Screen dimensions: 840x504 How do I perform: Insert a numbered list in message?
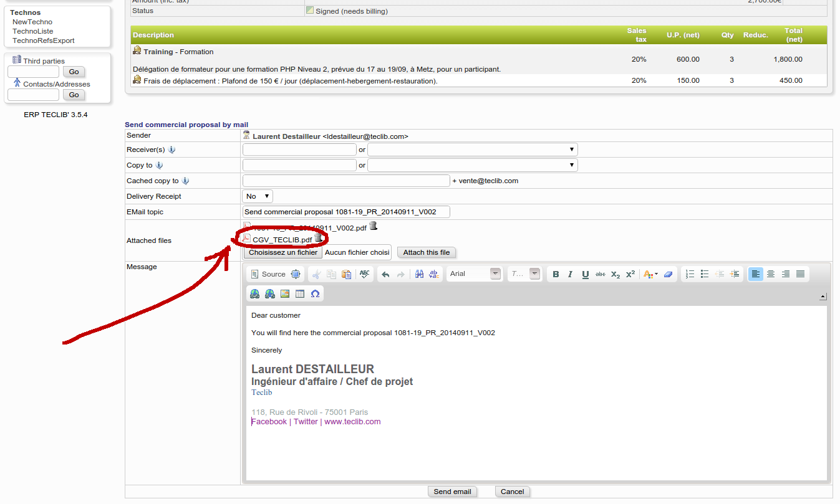coord(690,274)
